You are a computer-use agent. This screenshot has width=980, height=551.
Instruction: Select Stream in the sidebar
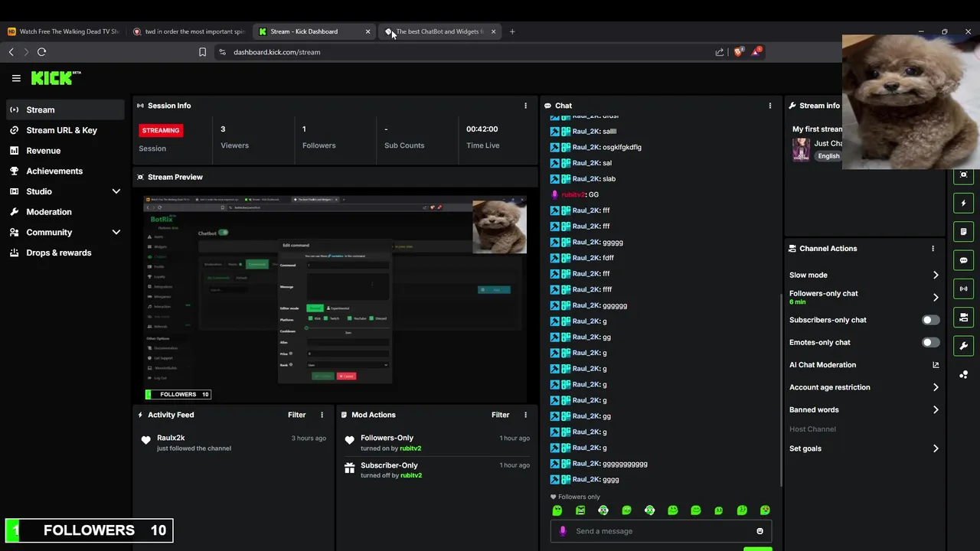[65, 109]
